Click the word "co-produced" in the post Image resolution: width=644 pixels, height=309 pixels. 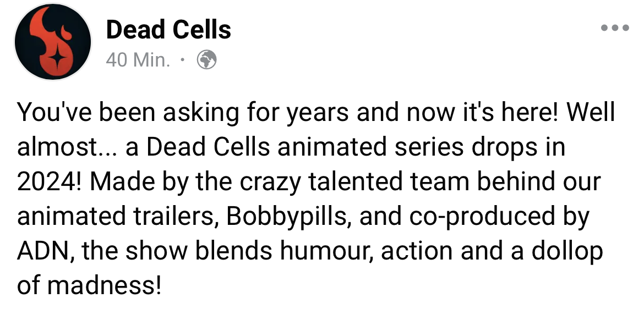coord(482,217)
